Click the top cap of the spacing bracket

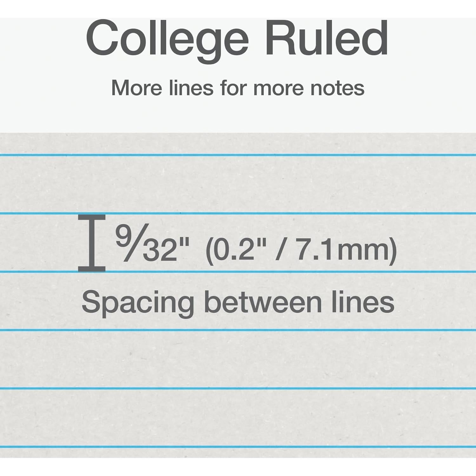point(92,217)
